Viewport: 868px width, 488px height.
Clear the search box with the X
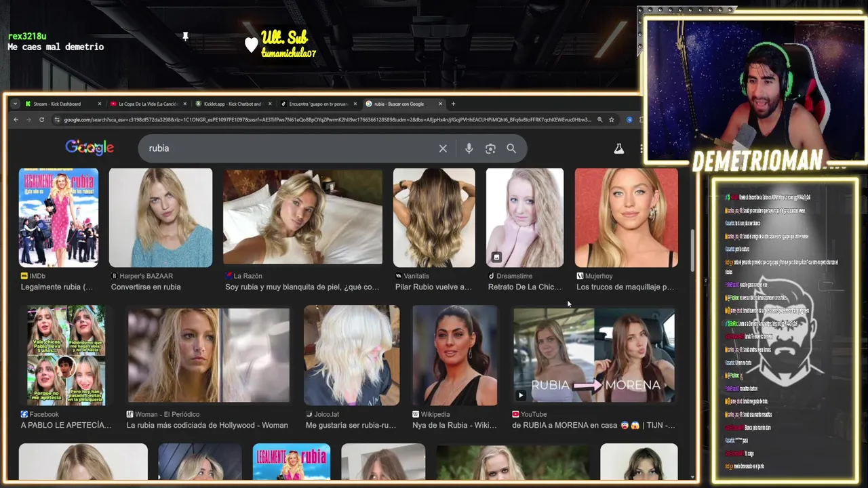[443, 148]
